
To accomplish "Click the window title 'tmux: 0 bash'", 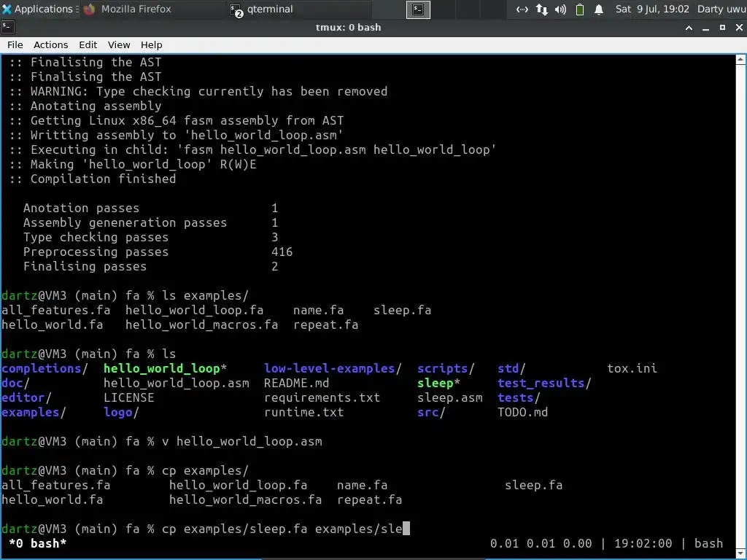I will coord(348,27).
